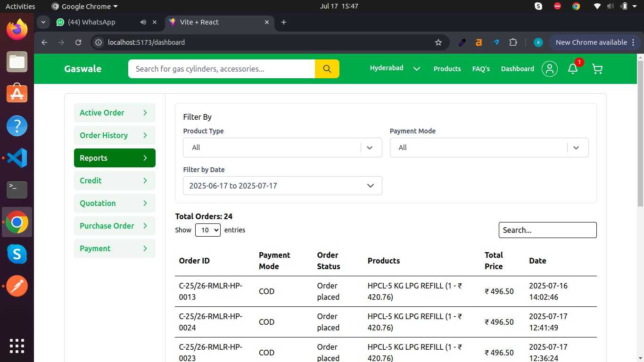Open the Filter by Date range dropdown
This screenshot has height=362, width=644.
(x=282, y=186)
